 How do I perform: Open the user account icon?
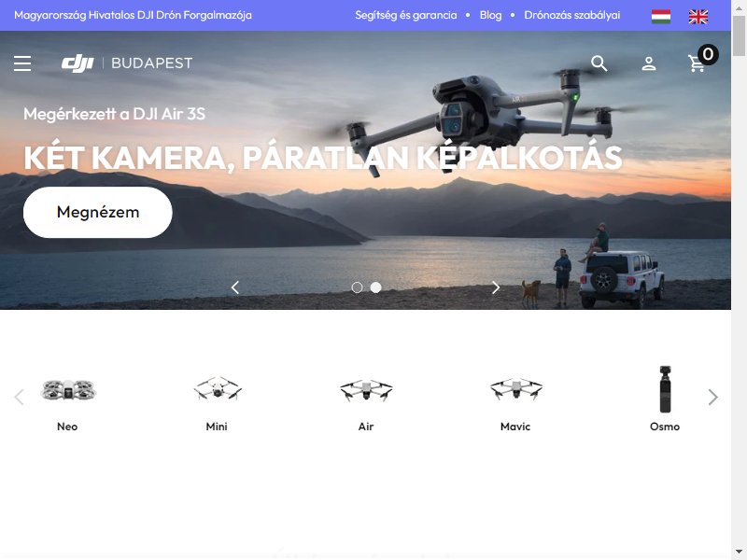648,63
